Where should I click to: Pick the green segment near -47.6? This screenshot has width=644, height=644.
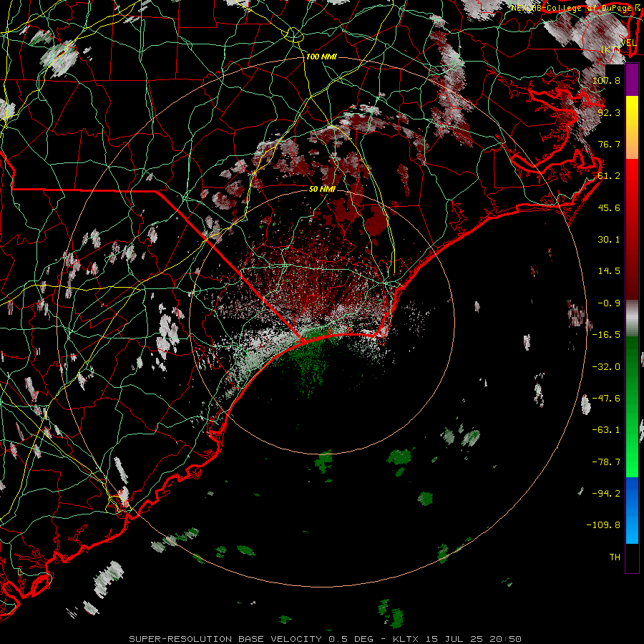pos(632,406)
